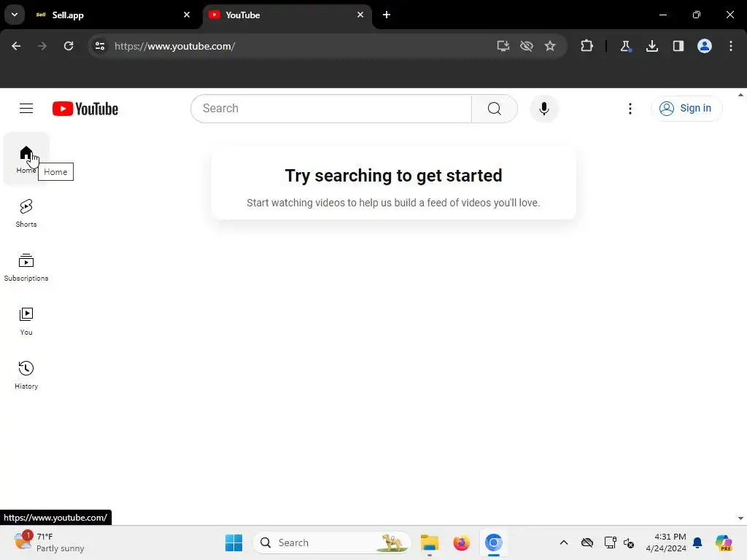Open Chrome Labs flask icon
This screenshot has height=560, width=747.
tap(625, 46)
